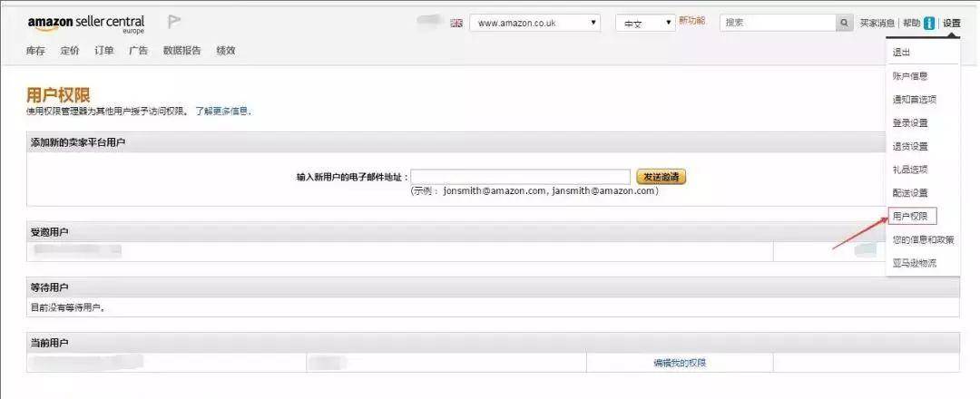Screen dimensions: 980x399
Task: Open the 订单 menu
Action: [x=104, y=51]
